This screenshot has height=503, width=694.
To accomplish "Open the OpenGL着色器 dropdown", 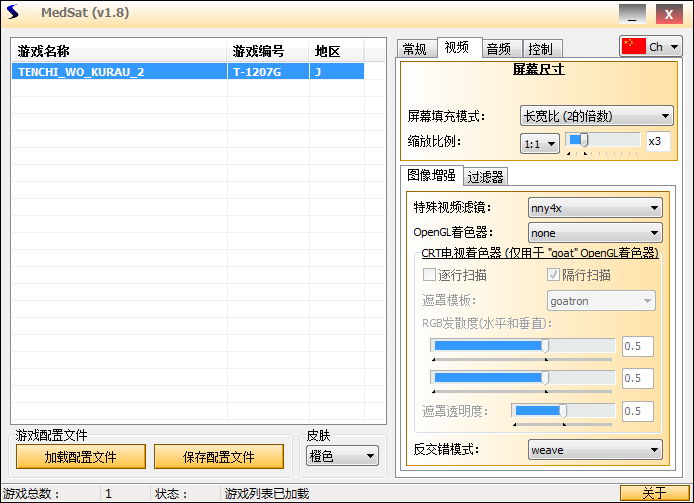I will (595, 233).
